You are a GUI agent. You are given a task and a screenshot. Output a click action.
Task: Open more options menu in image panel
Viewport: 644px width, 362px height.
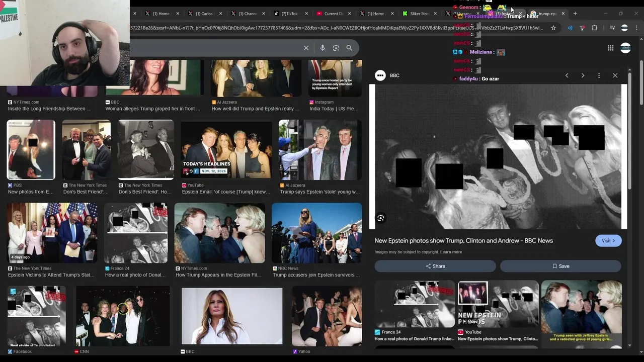[599, 75]
